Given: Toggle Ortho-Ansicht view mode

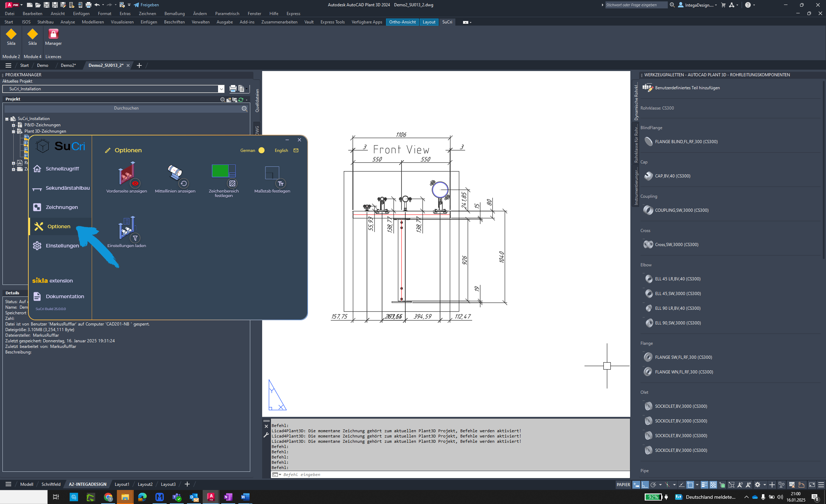Looking at the screenshot, I should 402,22.
